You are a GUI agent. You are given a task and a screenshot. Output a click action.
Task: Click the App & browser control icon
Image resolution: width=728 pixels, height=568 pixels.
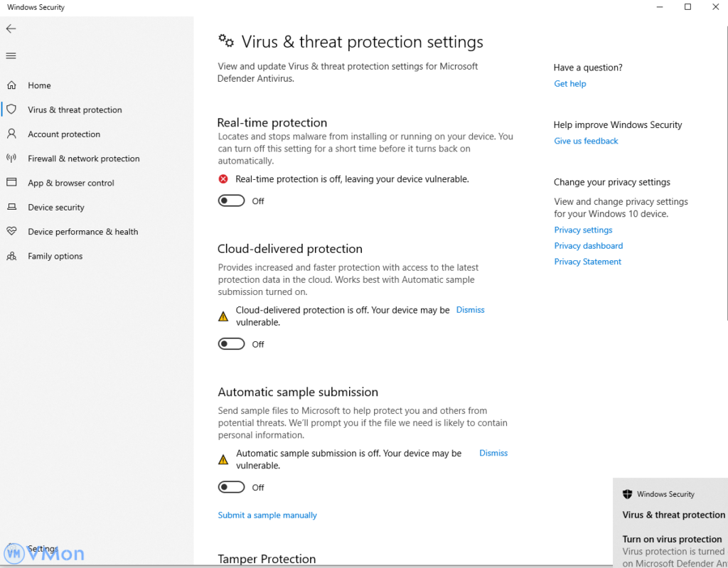(11, 183)
